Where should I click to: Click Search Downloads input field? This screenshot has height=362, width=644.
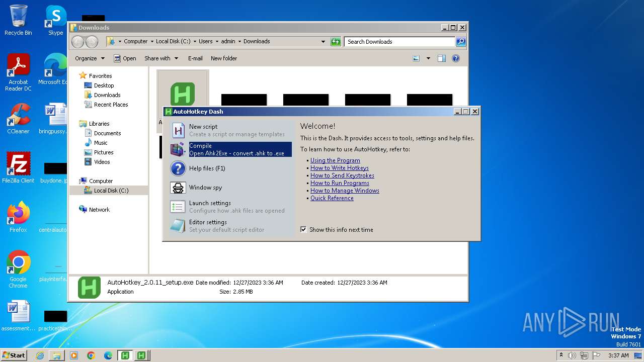(x=399, y=42)
